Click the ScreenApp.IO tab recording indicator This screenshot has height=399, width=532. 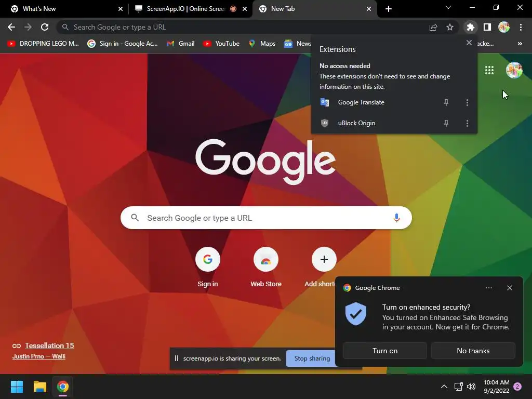[x=233, y=9]
